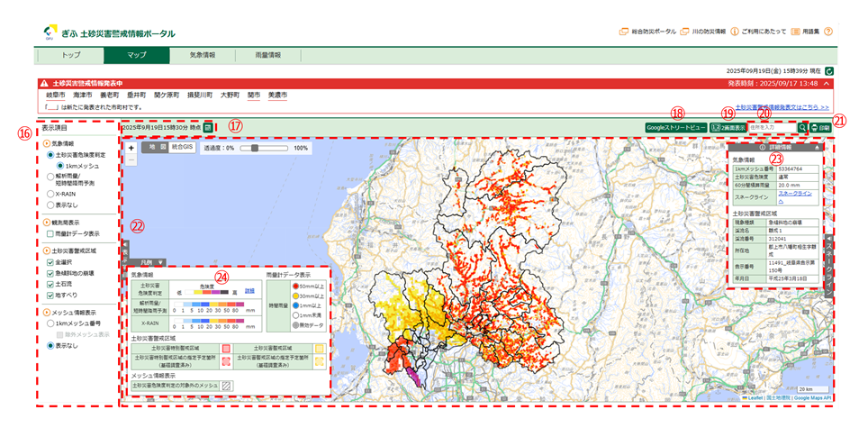Click the 透過度 transparency slider handle
The width and height of the screenshot is (868, 446).
(256, 147)
